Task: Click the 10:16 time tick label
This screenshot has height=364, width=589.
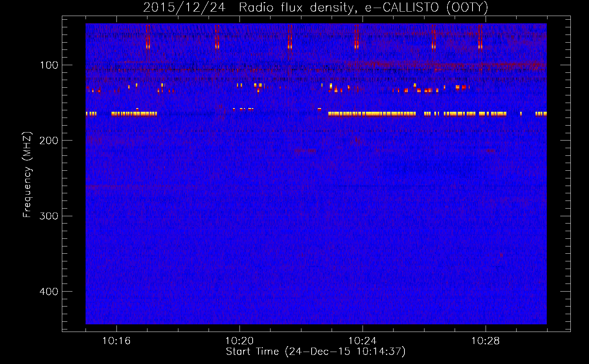Action: 116,341
